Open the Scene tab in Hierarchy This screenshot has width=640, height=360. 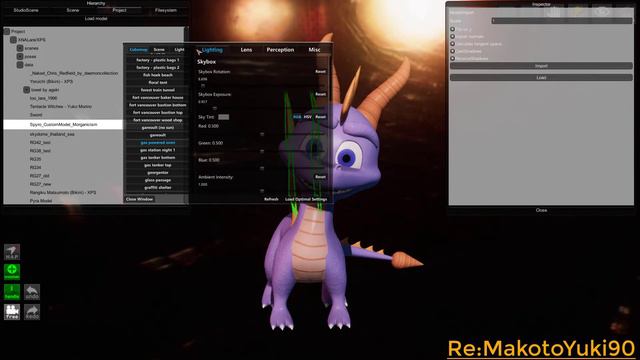(73, 10)
